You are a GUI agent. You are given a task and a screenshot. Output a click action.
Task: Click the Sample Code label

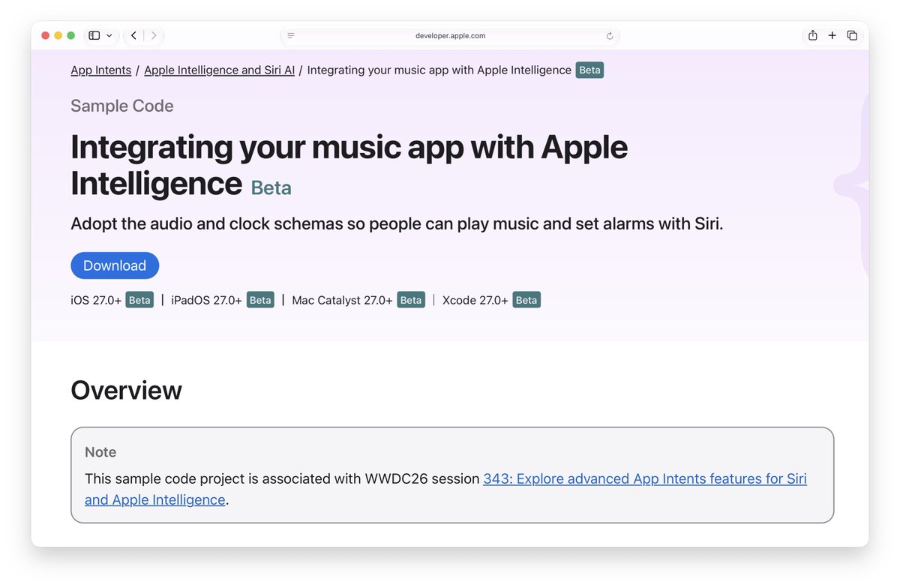tap(122, 106)
